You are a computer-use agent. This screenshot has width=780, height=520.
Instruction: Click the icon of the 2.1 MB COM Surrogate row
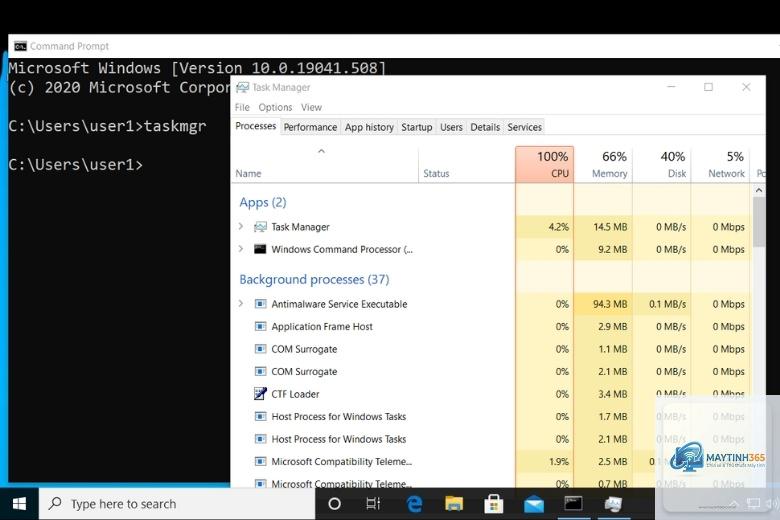point(260,371)
